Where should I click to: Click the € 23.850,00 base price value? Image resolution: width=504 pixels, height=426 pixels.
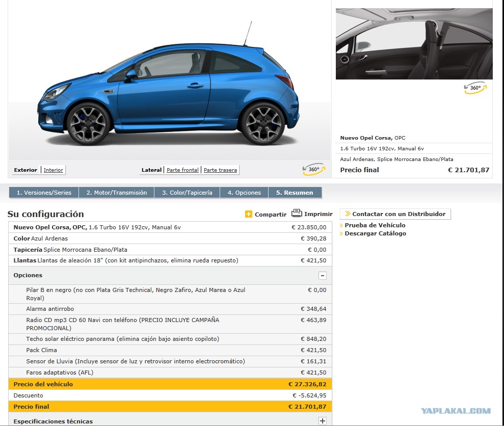[309, 227]
